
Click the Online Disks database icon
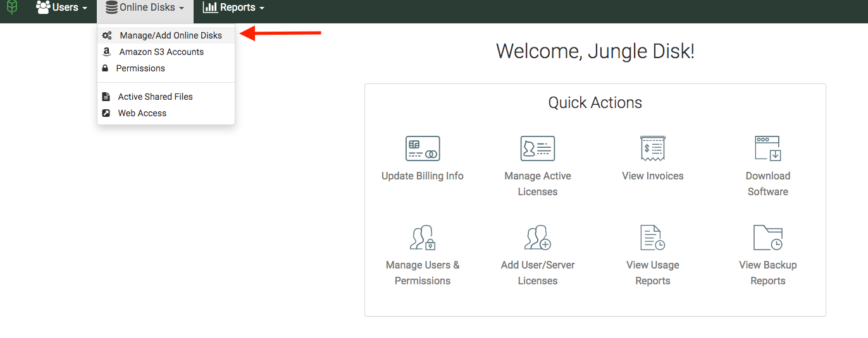pos(111,8)
